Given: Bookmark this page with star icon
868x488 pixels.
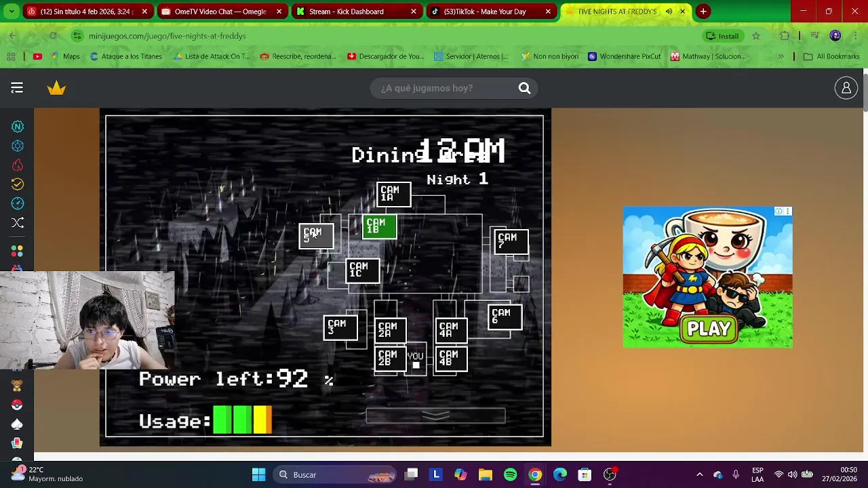Looking at the screenshot, I should coord(756,36).
